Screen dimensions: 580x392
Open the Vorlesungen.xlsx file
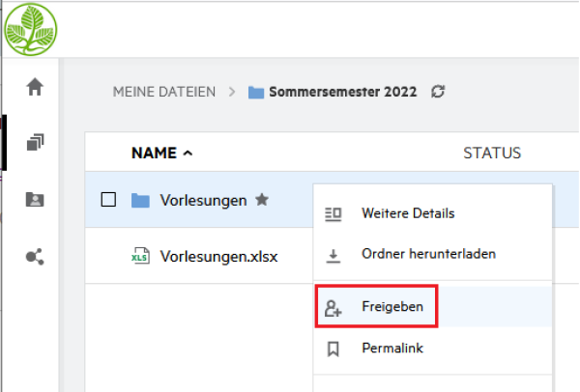(218, 257)
